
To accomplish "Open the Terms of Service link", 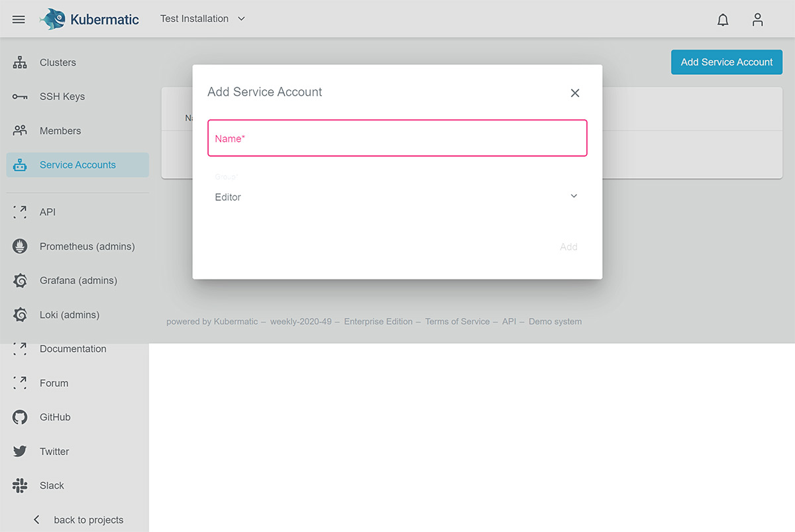I will click(457, 321).
